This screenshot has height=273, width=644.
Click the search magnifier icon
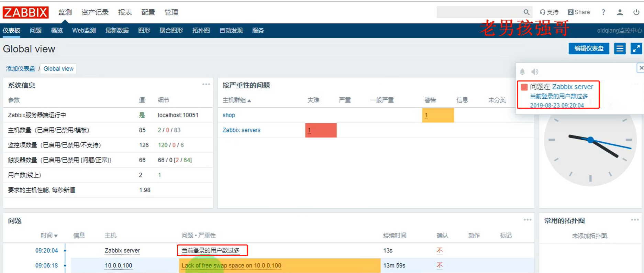[x=526, y=12]
